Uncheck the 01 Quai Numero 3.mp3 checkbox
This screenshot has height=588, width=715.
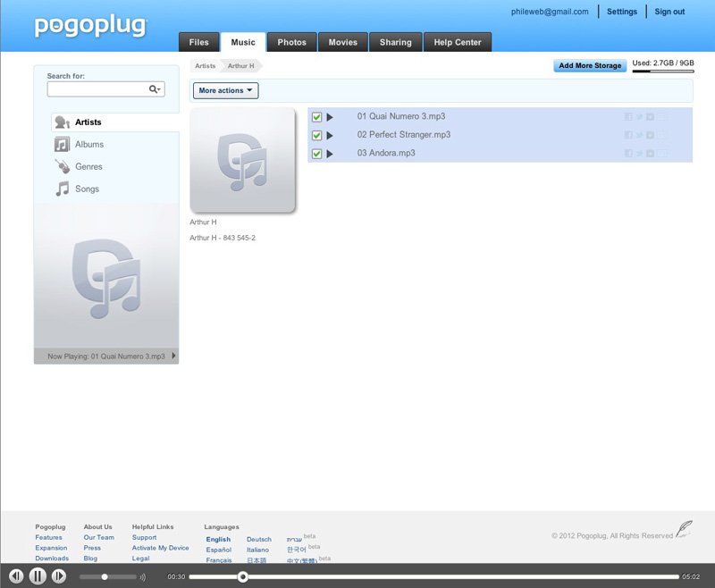[x=316, y=117]
